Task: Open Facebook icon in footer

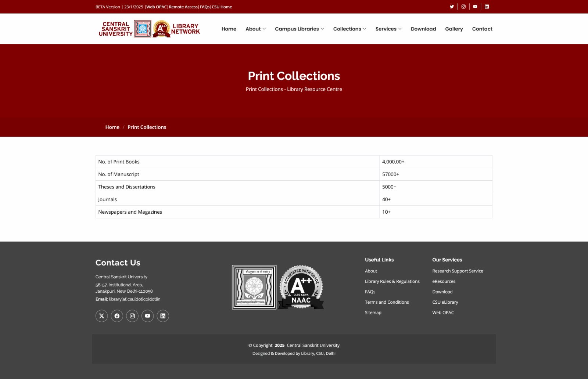Action: (x=117, y=316)
